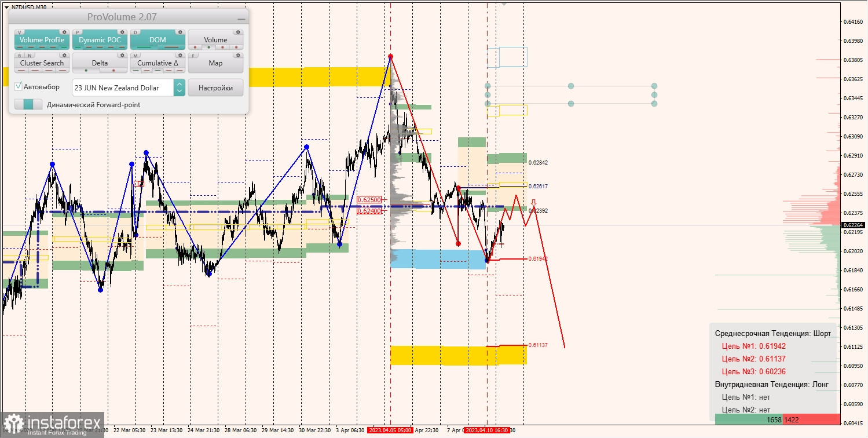Click the B hotkey tag on Cluster Search
This screenshot has height=438, width=868.
pos(20,56)
